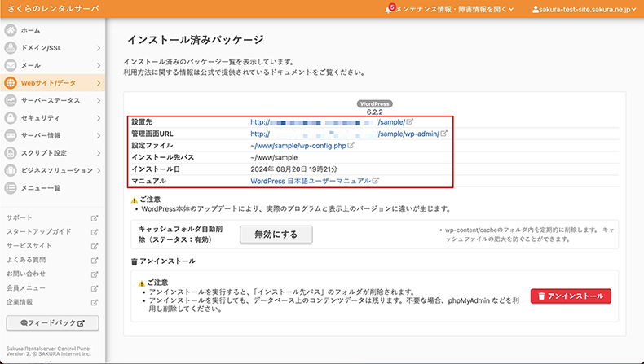
Task: Select セキュリティ menu label
Action: click(x=40, y=118)
